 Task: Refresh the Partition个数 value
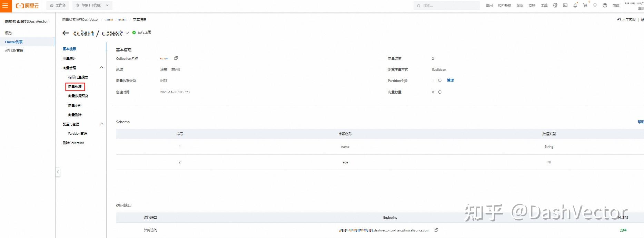click(x=440, y=80)
